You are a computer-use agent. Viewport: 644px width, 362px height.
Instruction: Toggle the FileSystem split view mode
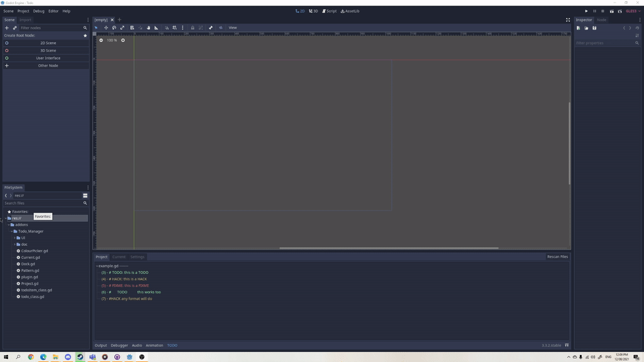point(86,195)
